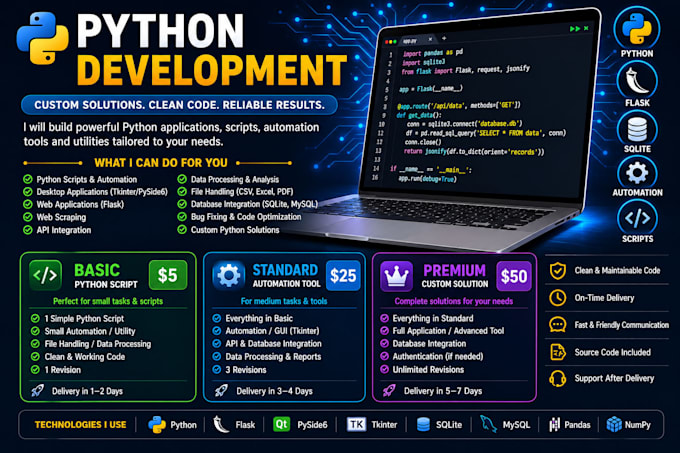Click the What I Can Do For You heading
Viewport: 680px width, 453px height.
point(161,163)
